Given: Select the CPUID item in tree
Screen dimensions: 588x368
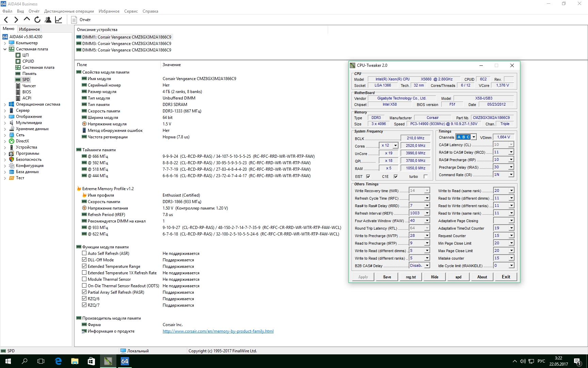Looking at the screenshot, I should tap(28, 61).
